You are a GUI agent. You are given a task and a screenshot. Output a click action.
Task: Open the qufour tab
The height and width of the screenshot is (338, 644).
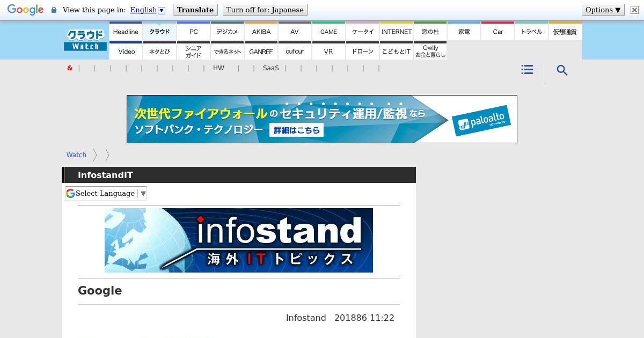click(295, 51)
